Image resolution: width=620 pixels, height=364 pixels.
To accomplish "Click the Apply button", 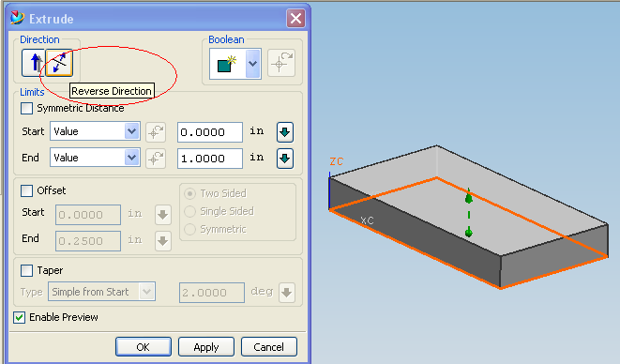I will point(206,347).
